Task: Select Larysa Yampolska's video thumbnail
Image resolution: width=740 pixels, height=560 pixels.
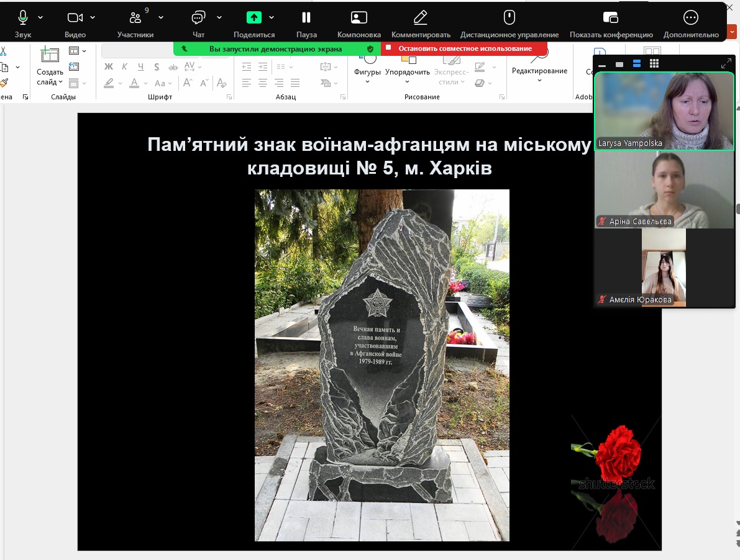Action: (664, 111)
